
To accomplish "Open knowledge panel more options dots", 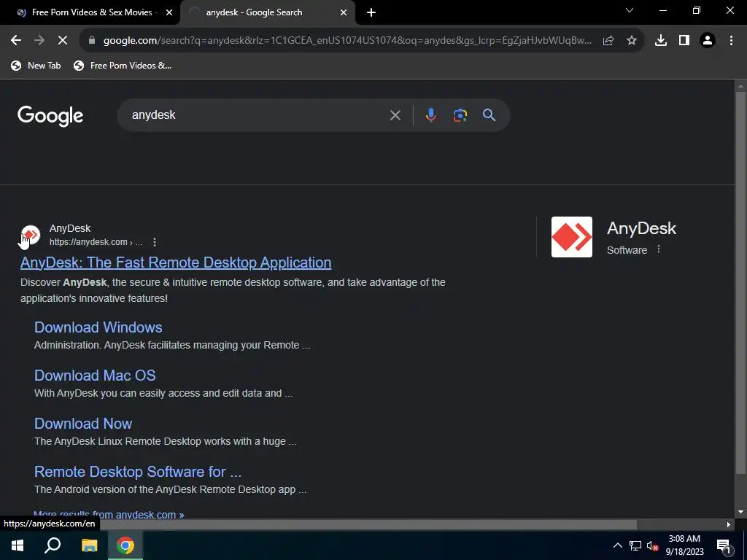I will pyautogui.click(x=659, y=249).
